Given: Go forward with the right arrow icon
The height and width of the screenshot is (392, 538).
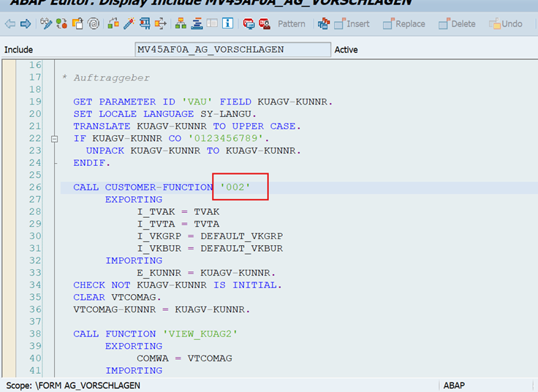Looking at the screenshot, I should click(26, 23).
